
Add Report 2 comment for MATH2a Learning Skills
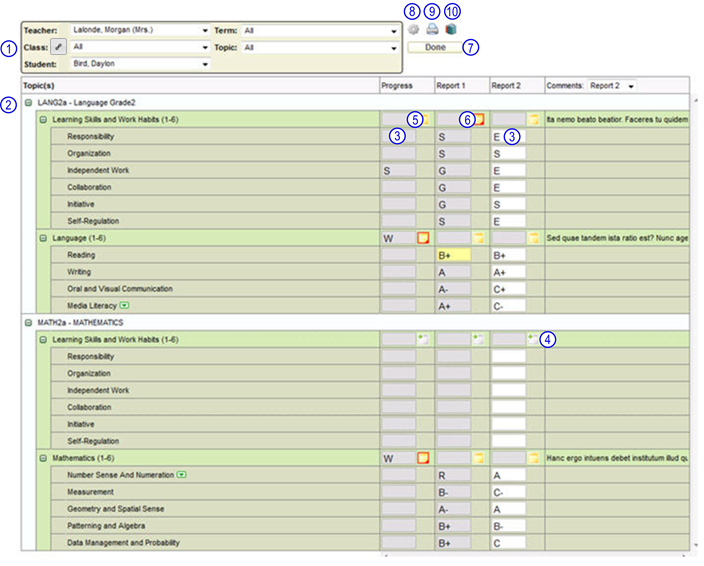[x=533, y=339]
